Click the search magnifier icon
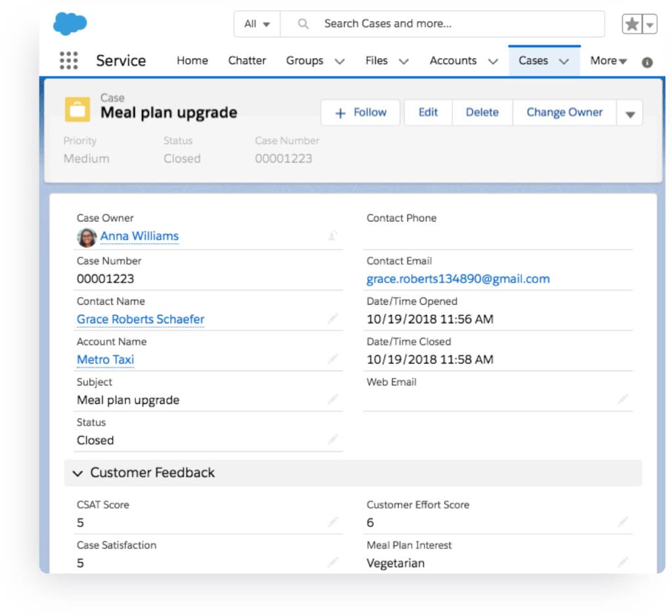Screen dimensions: 672x616 (x=303, y=24)
